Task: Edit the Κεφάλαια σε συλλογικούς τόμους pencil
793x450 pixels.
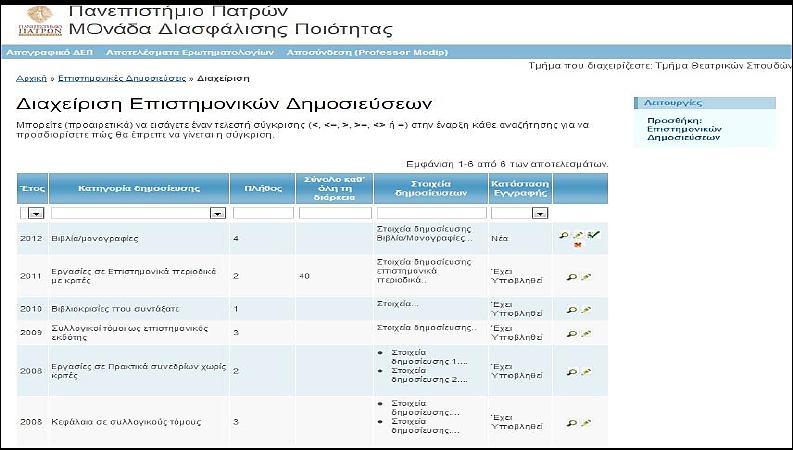Action: coord(586,423)
